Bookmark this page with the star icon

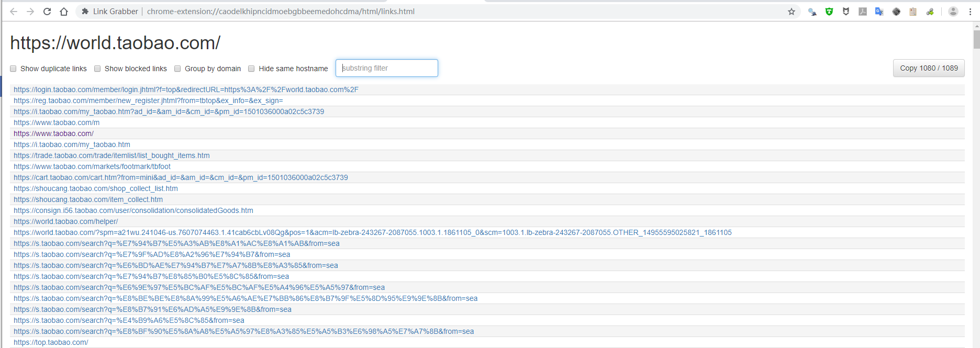792,12
